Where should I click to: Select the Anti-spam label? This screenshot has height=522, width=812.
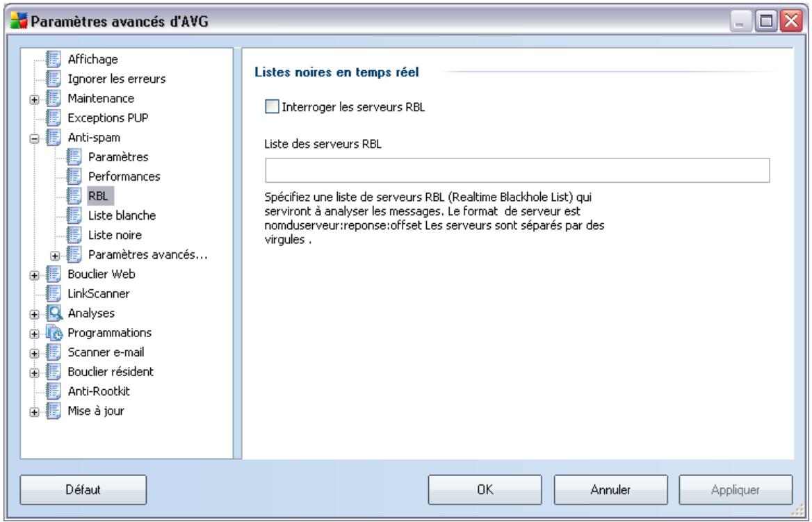(94, 137)
